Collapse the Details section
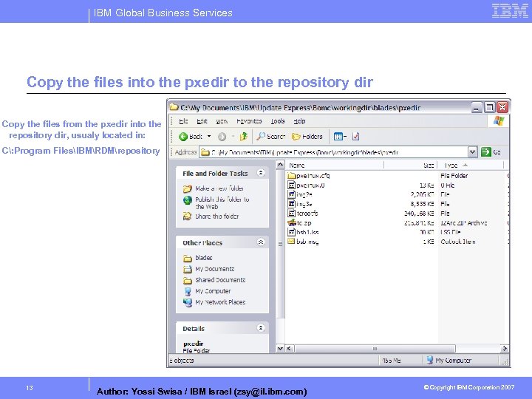 click(x=261, y=328)
